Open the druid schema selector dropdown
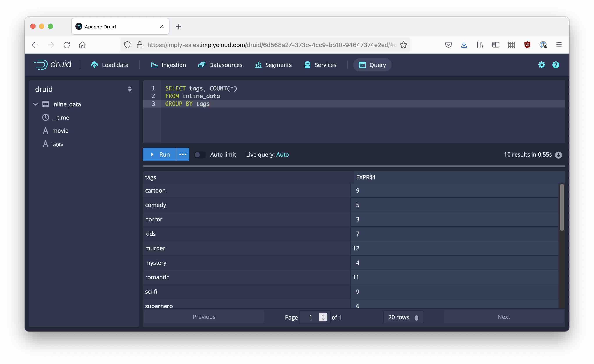This screenshot has height=364, width=594. click(130, 89)
